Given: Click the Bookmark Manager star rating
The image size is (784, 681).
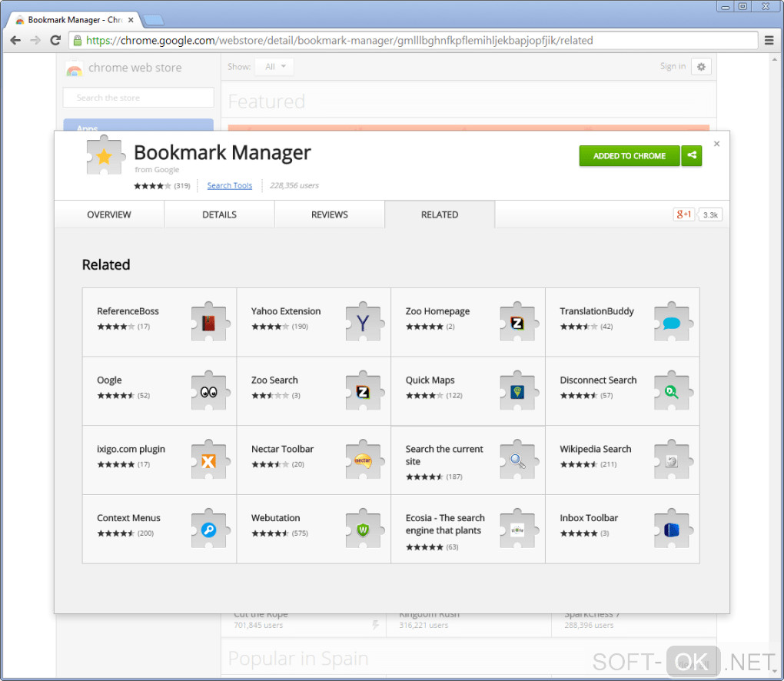Looking at the screenshot, I should tap(152, 186).
